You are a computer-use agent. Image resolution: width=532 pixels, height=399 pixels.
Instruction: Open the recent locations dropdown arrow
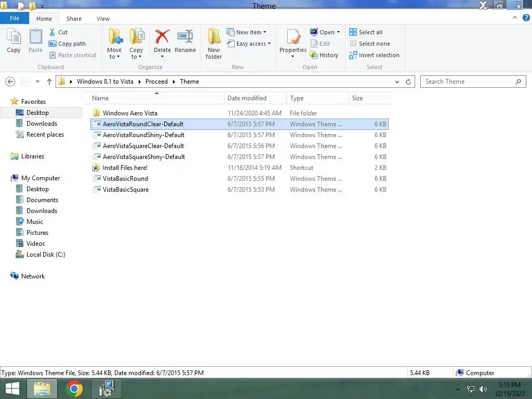(x=37, y=82)
